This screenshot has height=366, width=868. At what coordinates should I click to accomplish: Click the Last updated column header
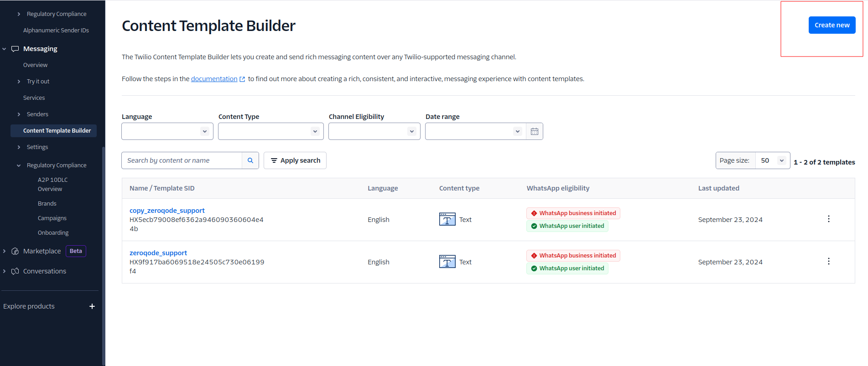718,188
